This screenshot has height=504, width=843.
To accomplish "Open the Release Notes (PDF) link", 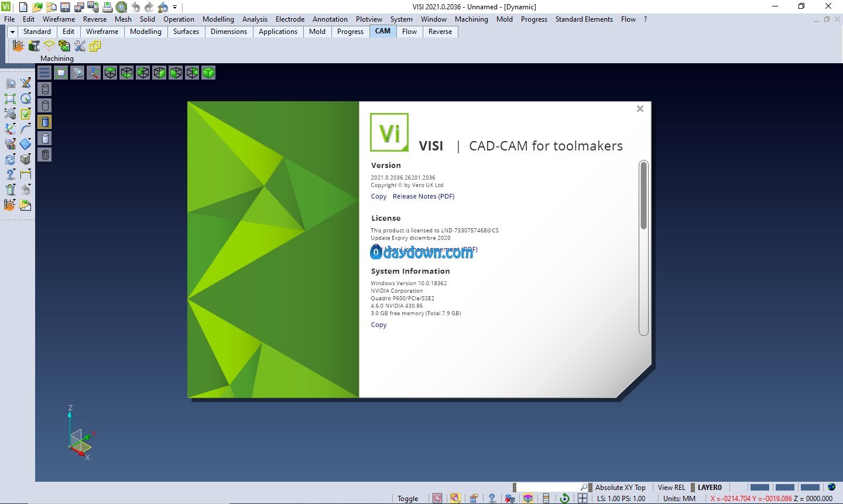I will click(423, 197).
